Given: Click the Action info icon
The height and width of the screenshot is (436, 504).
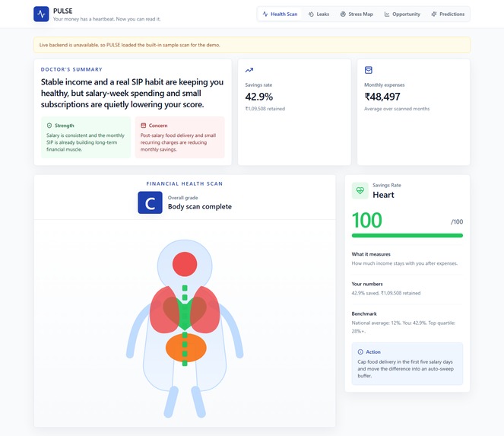Looking at the screenshot, I should point(360,352).
